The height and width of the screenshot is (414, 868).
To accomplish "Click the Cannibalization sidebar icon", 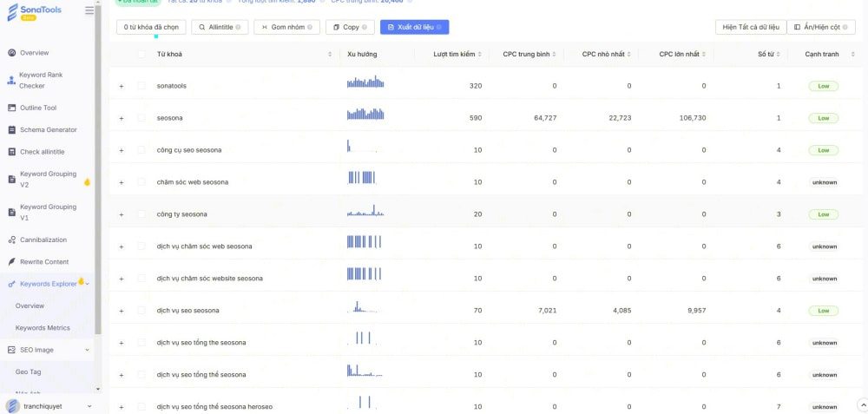I will click(12, 240).
